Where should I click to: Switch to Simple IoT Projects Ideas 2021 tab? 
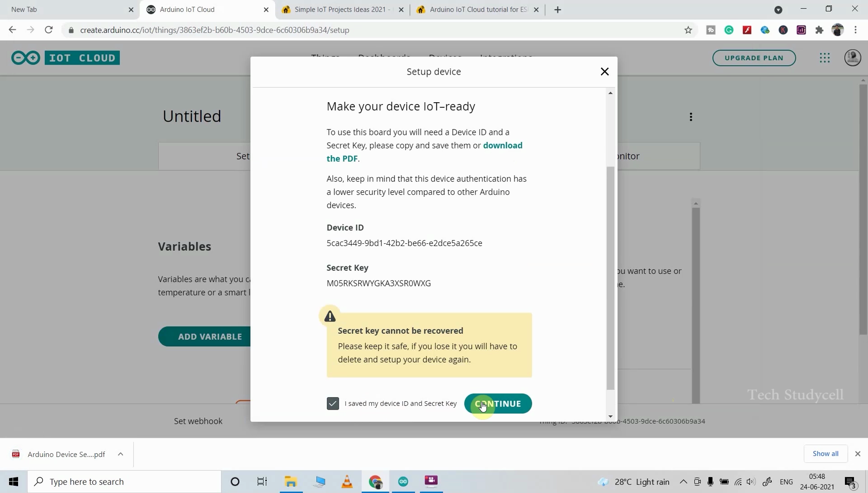click(x=342, y=9)
